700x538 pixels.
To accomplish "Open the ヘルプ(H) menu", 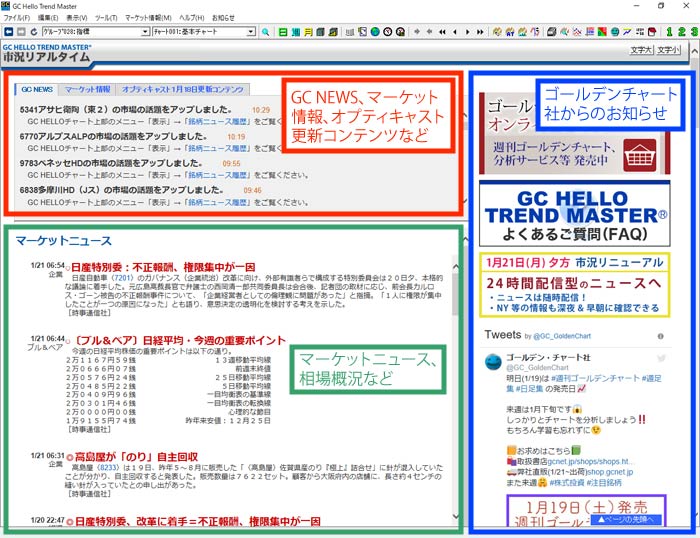I will (192, 18).
